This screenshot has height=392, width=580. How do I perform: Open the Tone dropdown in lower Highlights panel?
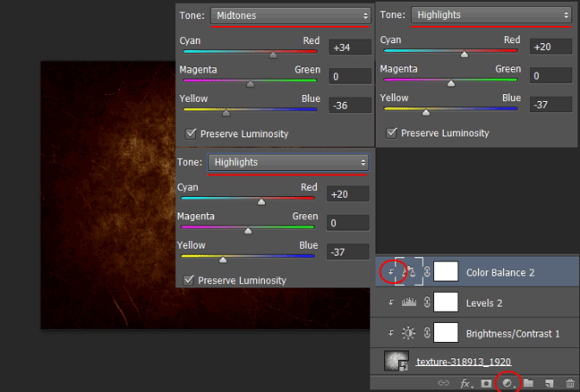coord(288,162)
